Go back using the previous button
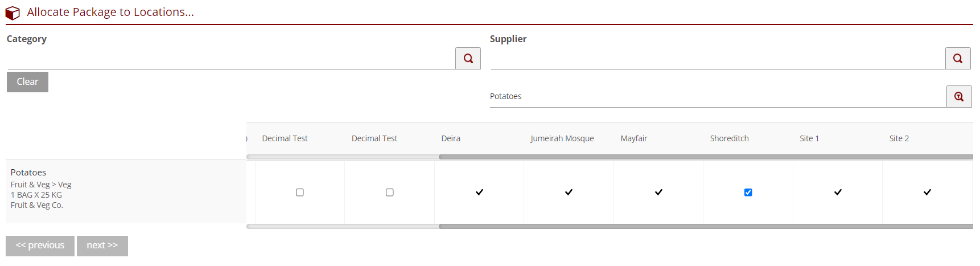This screenshot has height=266, width=980. (x=40, y=245)
